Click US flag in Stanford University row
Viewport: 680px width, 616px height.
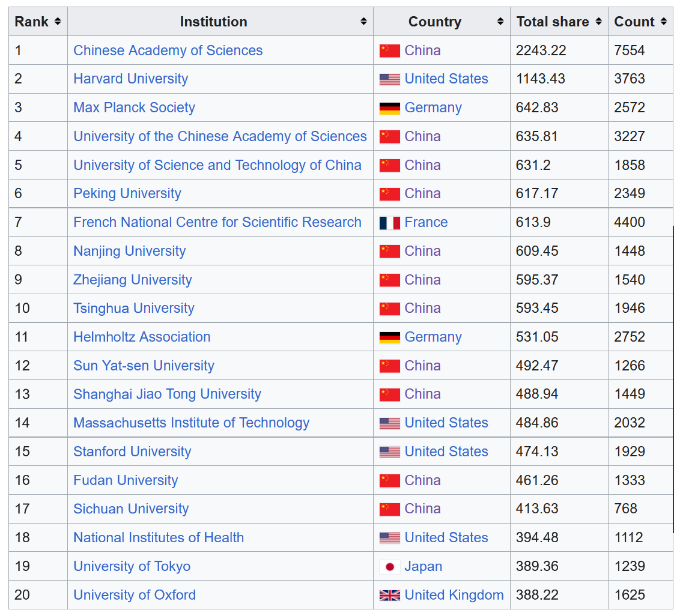point(389,452)
